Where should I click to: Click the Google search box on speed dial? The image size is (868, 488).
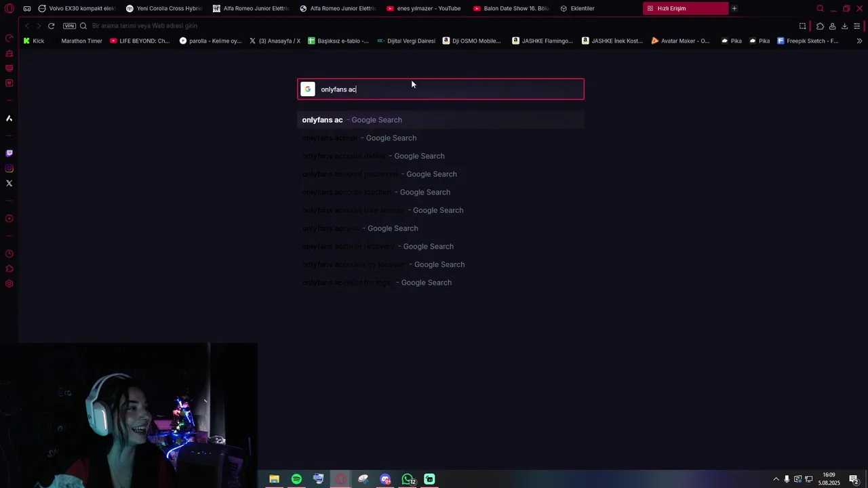tap(441, 89)
